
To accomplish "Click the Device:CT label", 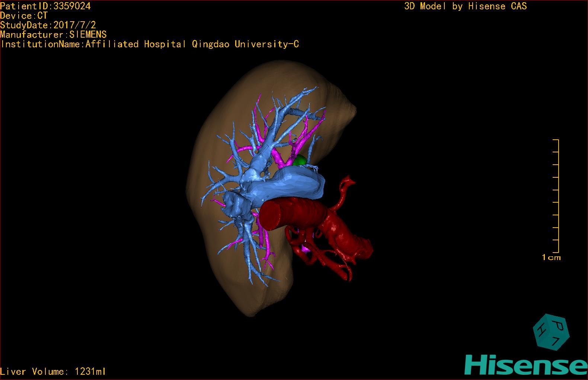I will click(x=24, y=16).
